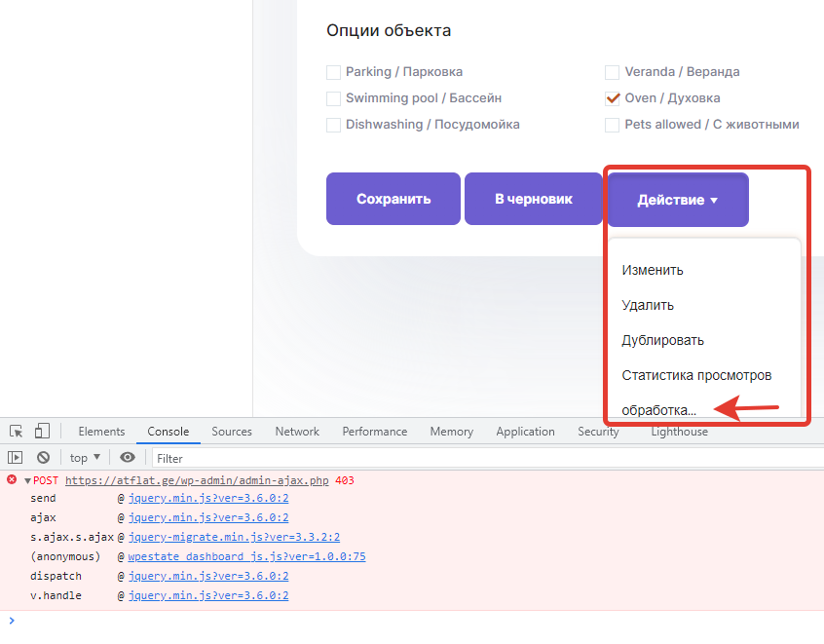Open the top JavaScript context dropdown
Image resolution: width=824 pixels, height=644 pixels.
tap(85, 458)
